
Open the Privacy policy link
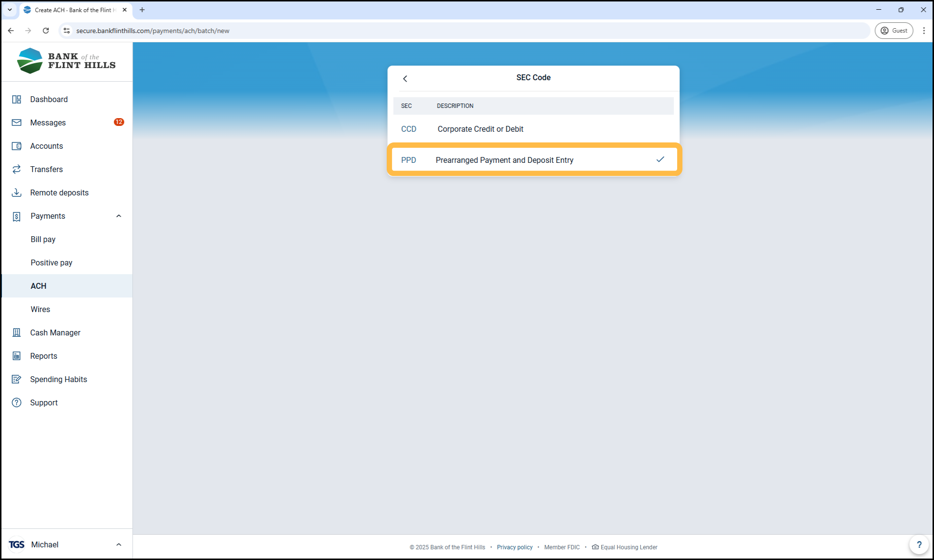(514, 547)
